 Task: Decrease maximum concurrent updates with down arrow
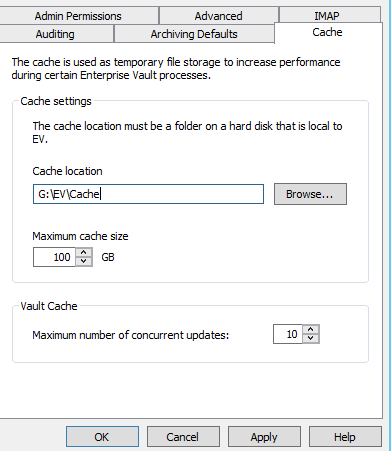point(311,338)
